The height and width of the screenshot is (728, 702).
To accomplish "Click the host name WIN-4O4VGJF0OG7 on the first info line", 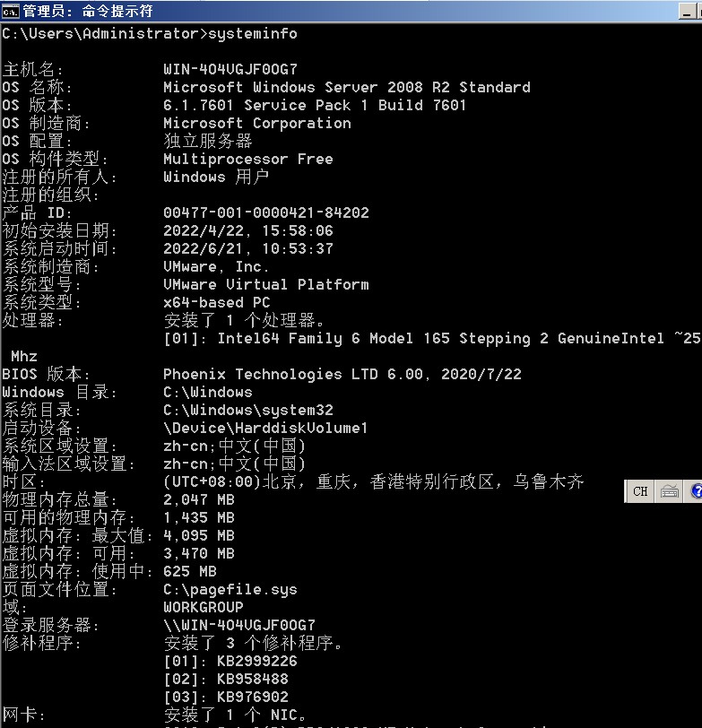I will [230, 69].
